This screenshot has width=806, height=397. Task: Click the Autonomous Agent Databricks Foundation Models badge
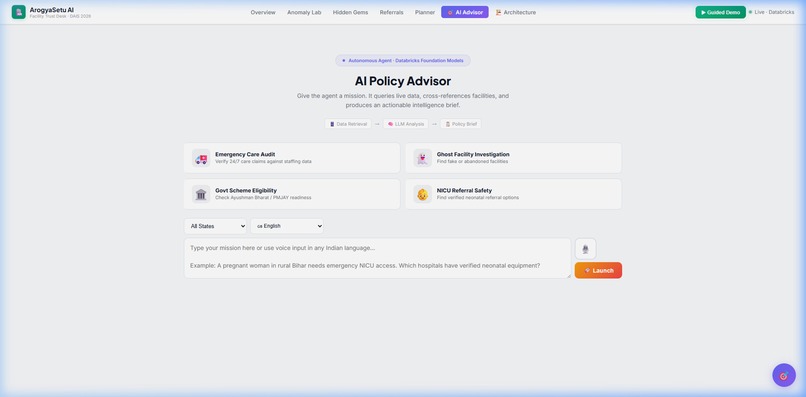(402, 61)
